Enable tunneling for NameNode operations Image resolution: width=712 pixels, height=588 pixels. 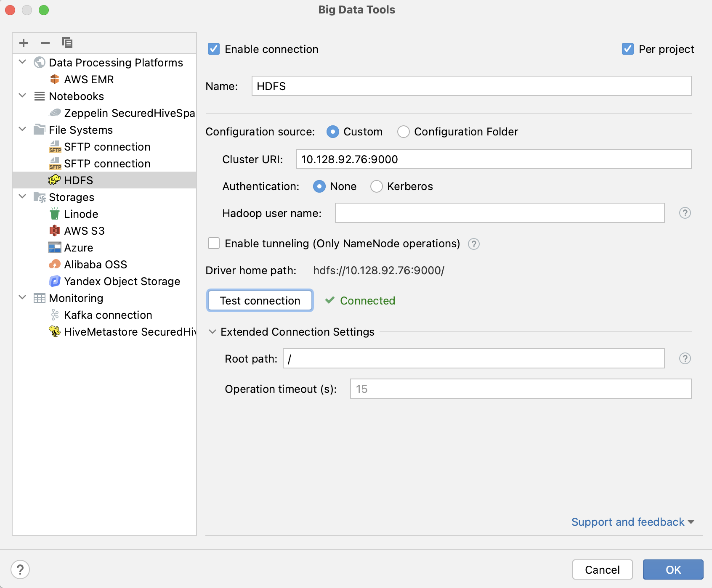(x=214, y=243)
